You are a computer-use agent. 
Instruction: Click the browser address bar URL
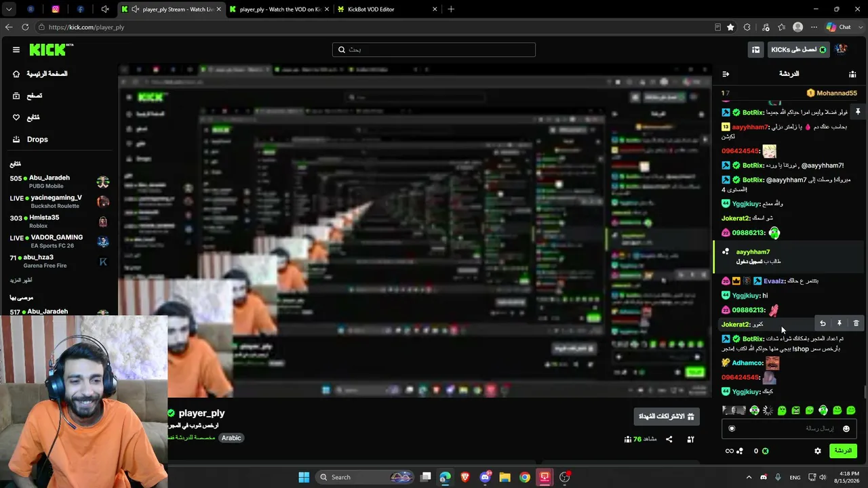(x=87, y=27)
